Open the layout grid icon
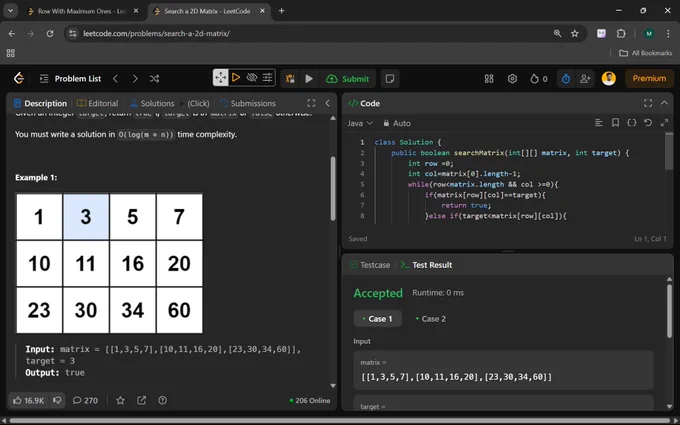The height and width of the screenshot is (425, 680). (489, 78)
